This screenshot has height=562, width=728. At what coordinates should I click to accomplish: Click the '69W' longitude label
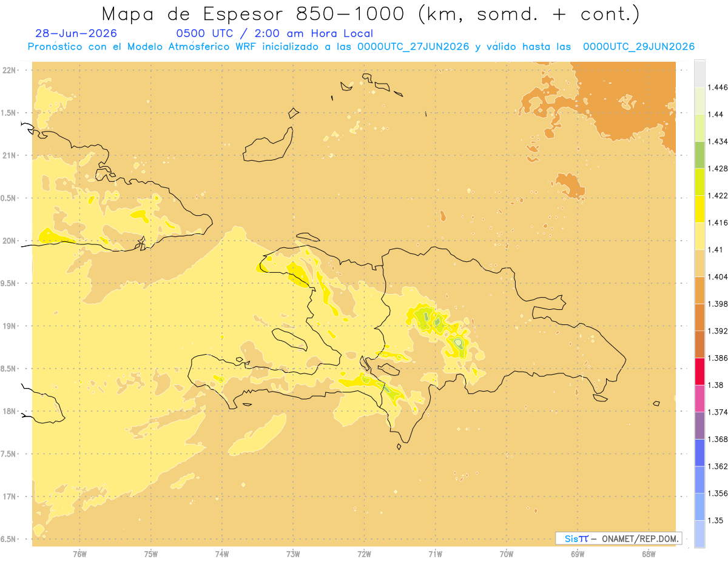point(578,554)
